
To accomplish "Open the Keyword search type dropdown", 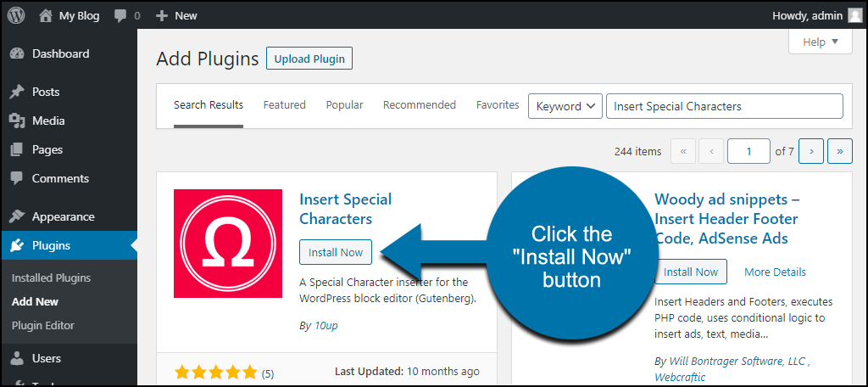I will tap(565, 106).
